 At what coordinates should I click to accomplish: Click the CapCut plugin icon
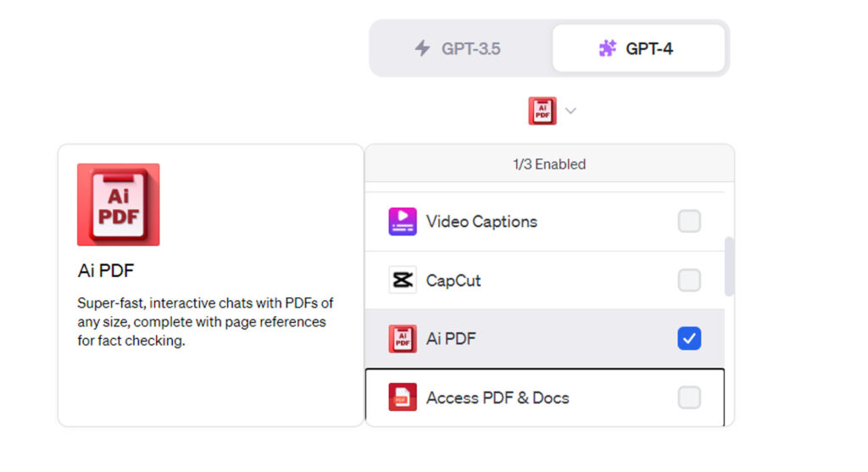coord(403,280)
